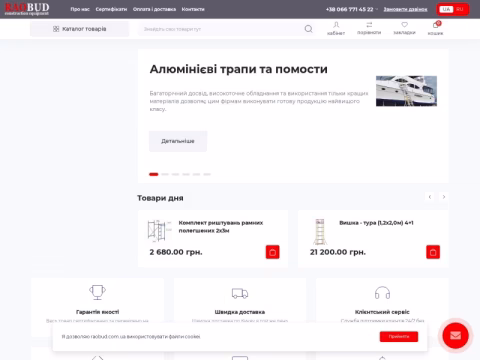Switch language to UA
The height and width of the screenshot is (360, 480).
point(446,9)
